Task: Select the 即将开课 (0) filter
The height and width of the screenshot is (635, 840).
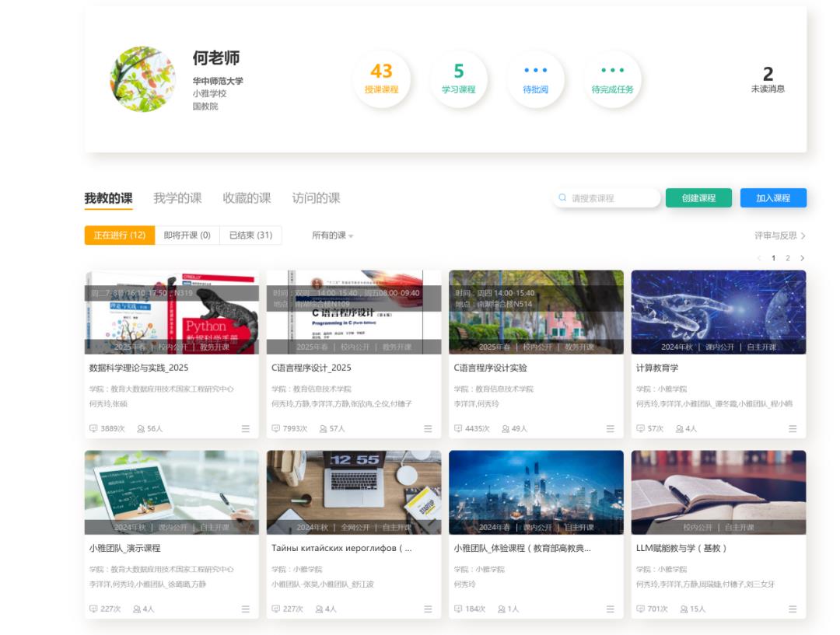Action: click(x=187, y=235)
